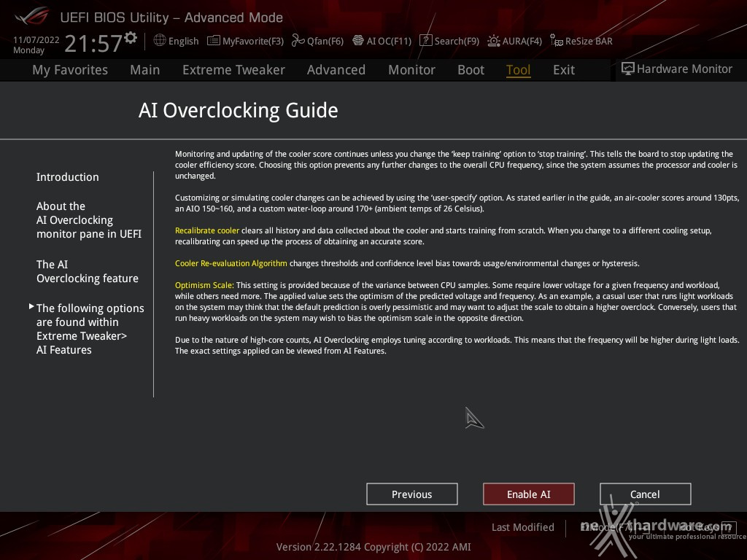Click the 'AI Overclocking Guide' heading
This screenshot has width=747, height=560.
click(239, 110)
